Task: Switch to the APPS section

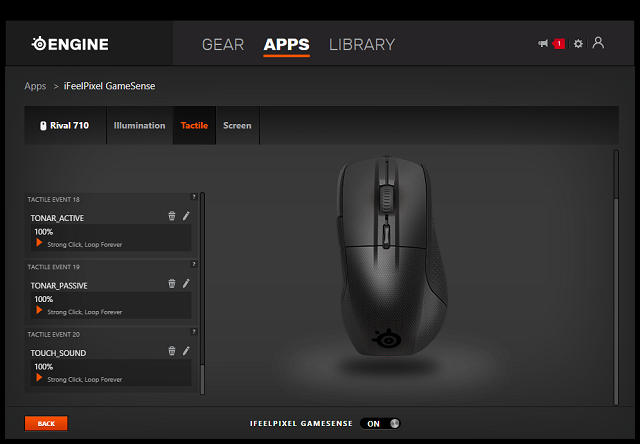Action: click(x=287, y=44)
